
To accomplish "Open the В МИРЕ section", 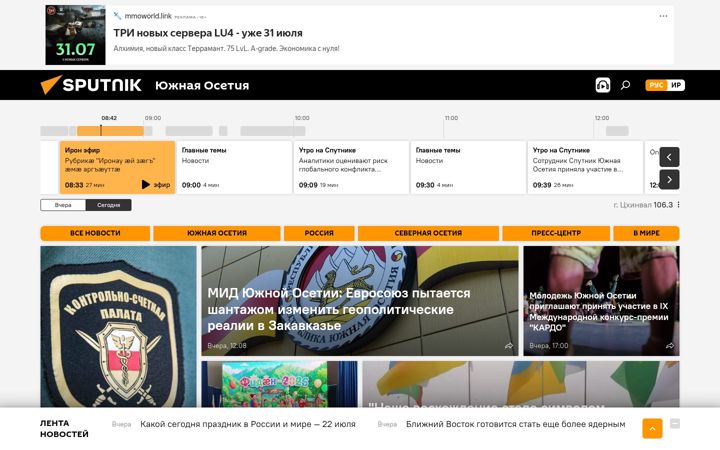I will 646,233.
